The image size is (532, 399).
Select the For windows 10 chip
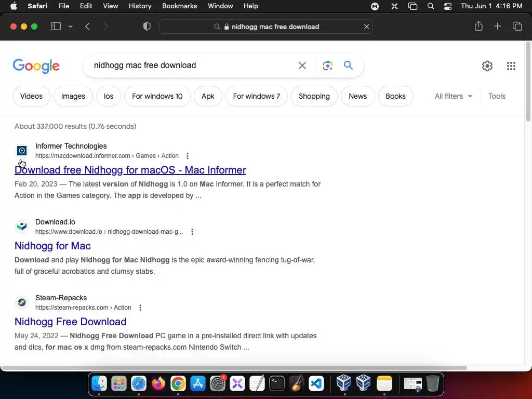pyautogui.click(x=157, y=96)
